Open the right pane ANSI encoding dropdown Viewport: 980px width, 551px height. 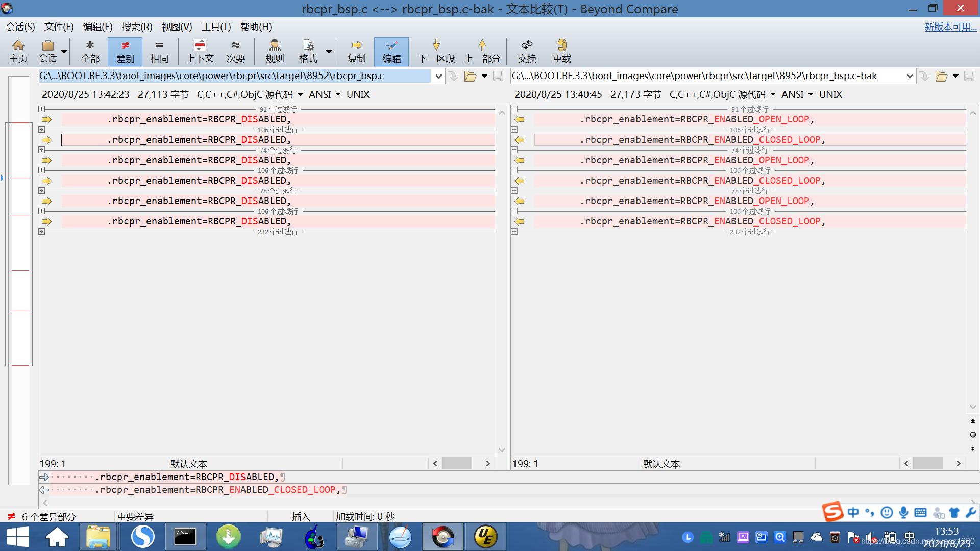coord(811,95)
